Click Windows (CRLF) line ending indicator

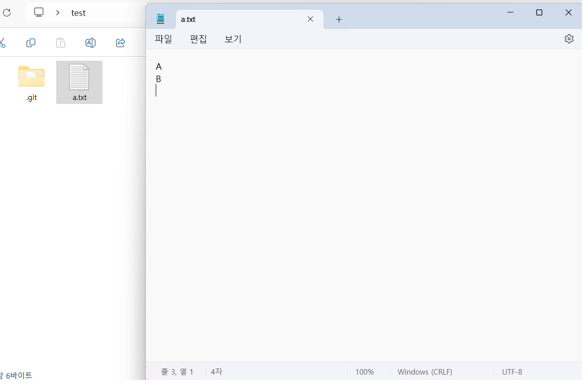click(425, 372)
